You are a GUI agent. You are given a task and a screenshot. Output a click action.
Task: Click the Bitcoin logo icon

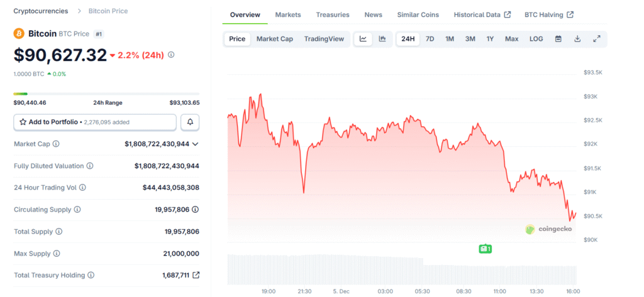[x=19, y=34]
